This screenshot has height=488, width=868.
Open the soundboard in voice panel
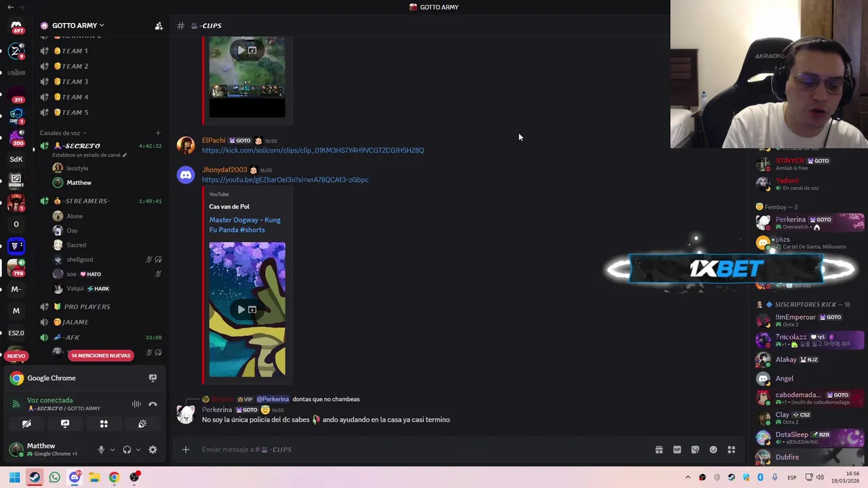pos(142,424)
